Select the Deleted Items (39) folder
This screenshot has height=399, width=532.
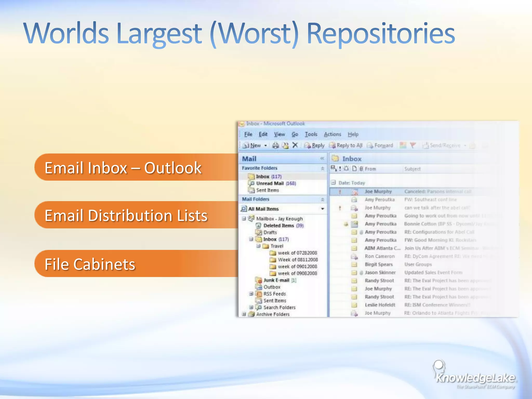(x=280, y=225)
